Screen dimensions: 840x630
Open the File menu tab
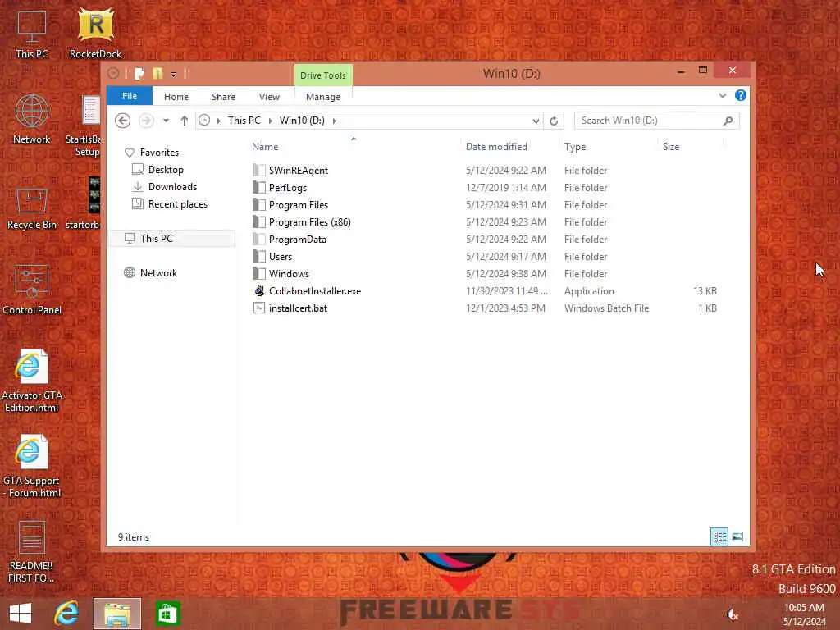coord(130,96)
